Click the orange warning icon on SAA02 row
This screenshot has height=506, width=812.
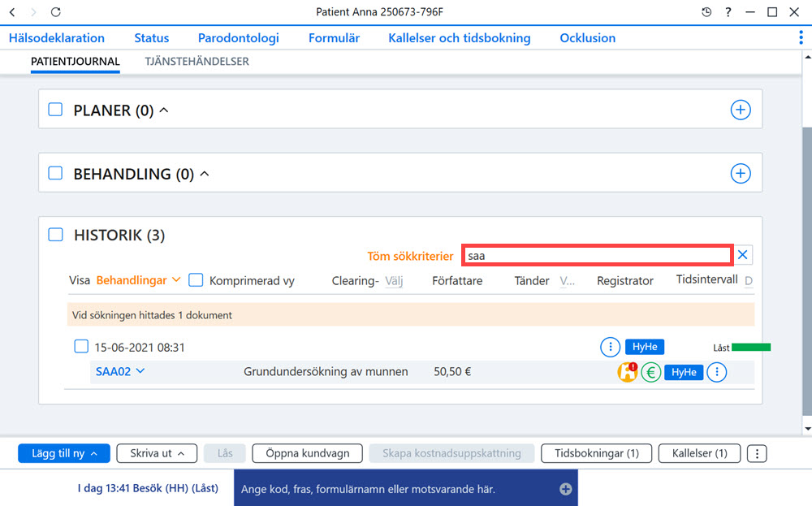tap(627, 372)
